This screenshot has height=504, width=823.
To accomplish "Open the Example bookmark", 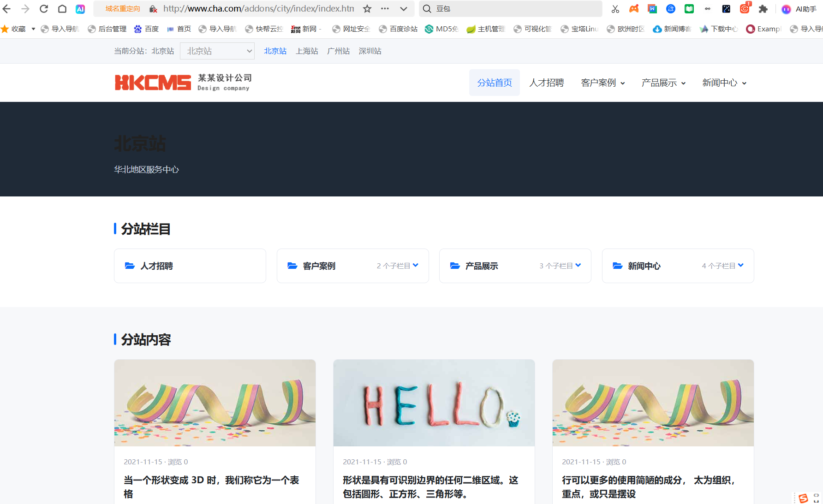I will pyautogui.click(x=763, y=29).
